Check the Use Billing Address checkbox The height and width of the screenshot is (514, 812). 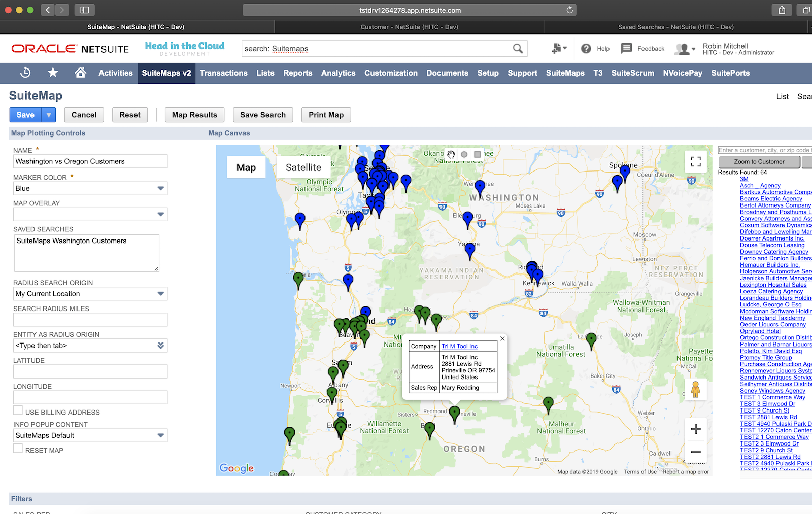tap(18, 410)
